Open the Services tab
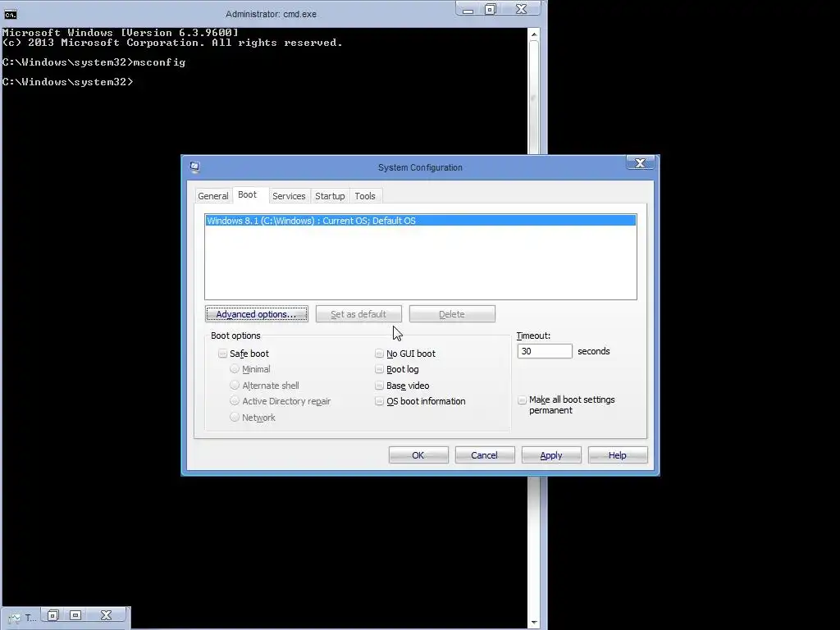Viewport: 840px width, 630px height. click(x=289, y=196)
